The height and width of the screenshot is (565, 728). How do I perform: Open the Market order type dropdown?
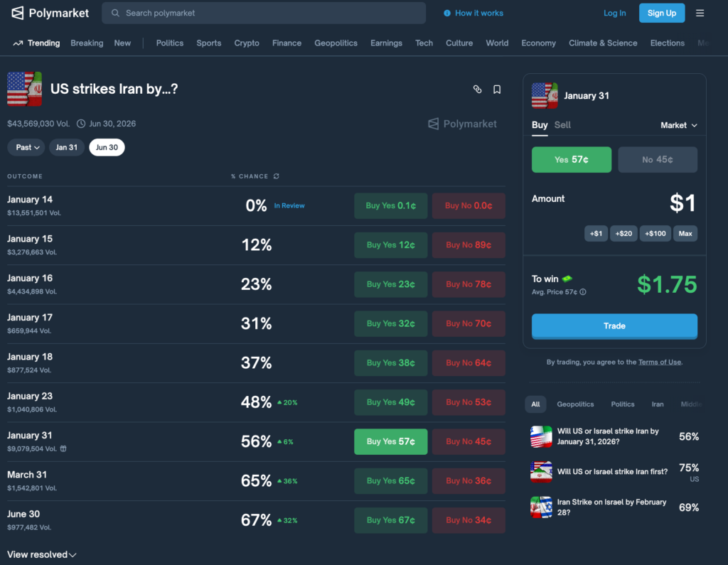[678, 125]
